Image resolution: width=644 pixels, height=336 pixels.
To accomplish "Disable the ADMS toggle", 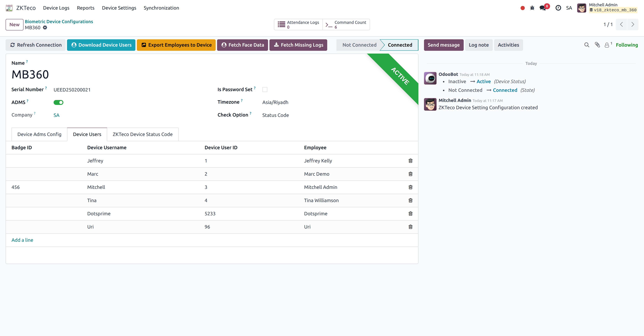I will coord(58,102).
